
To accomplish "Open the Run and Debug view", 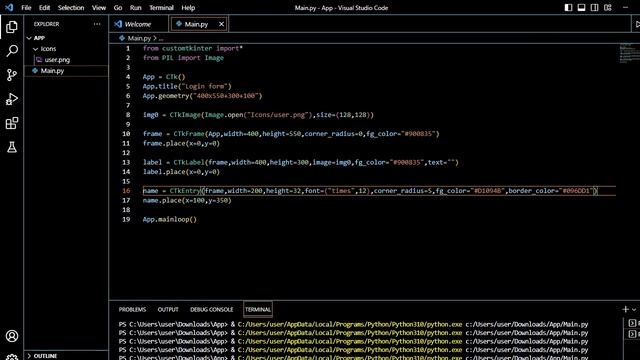I will point(12,99).
